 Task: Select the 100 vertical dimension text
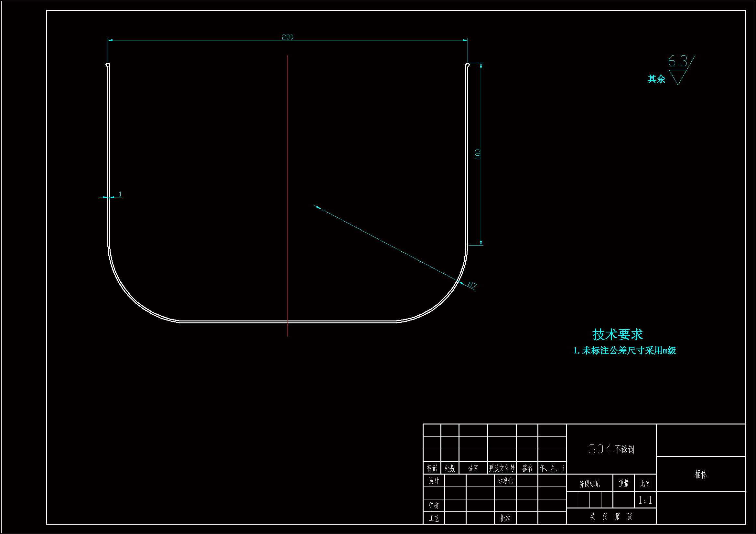click(478, 154)
